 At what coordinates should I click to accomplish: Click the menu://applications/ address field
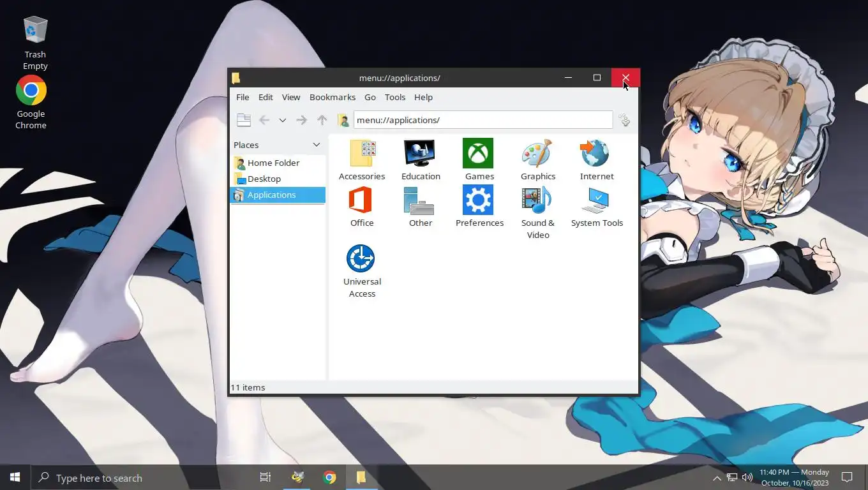[x=483, y=120]
